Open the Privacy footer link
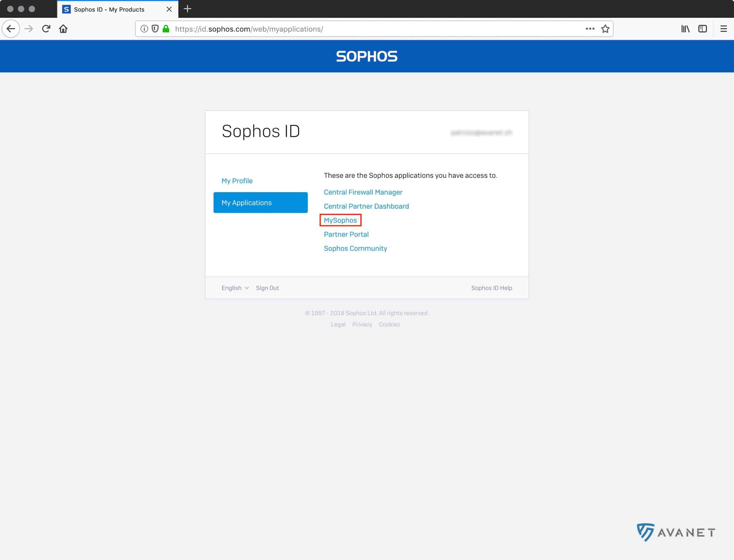 tap(362, 324)
